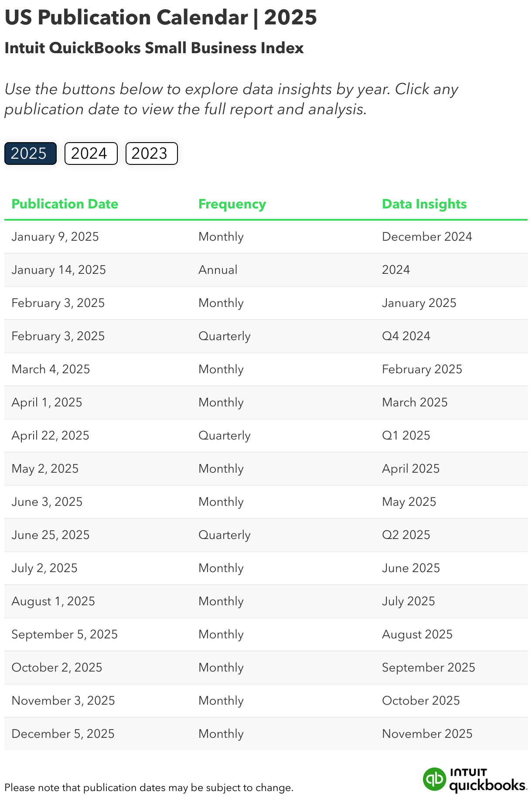Open the June 25, 2025 Q2 report
The height and width of the screenshot is (798, 532).
[50, 535]
